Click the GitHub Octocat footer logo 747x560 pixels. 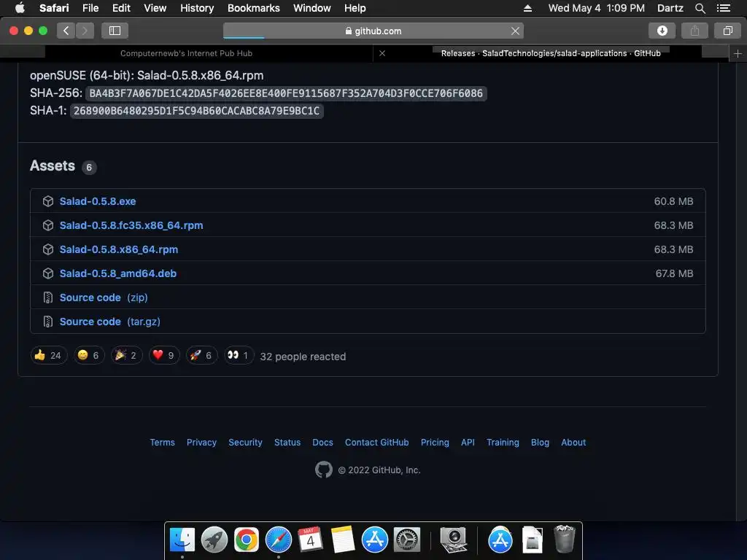tap(323, 470)
